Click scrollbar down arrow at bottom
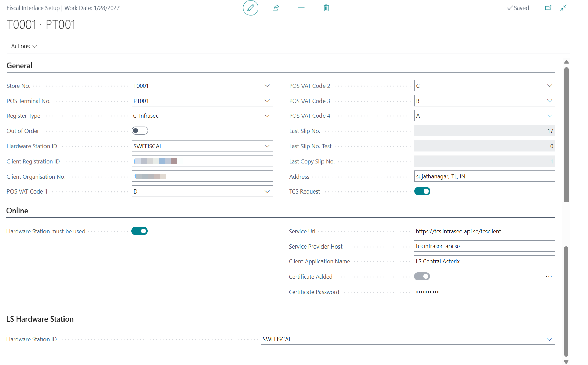 click(566, 362)
